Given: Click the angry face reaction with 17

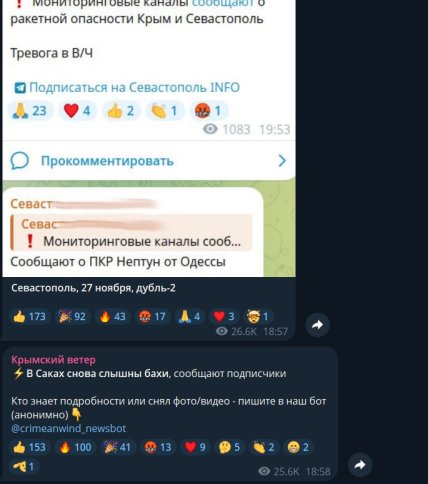Looking at the screenshot, I should 152,316.
